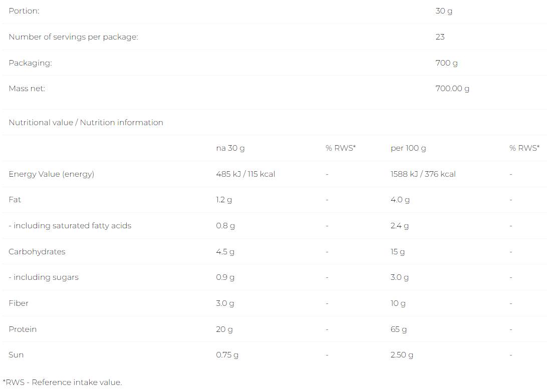Select the 65 g protein per 100 g value
Screen dimensions: 547x392
tap(399, 329)
